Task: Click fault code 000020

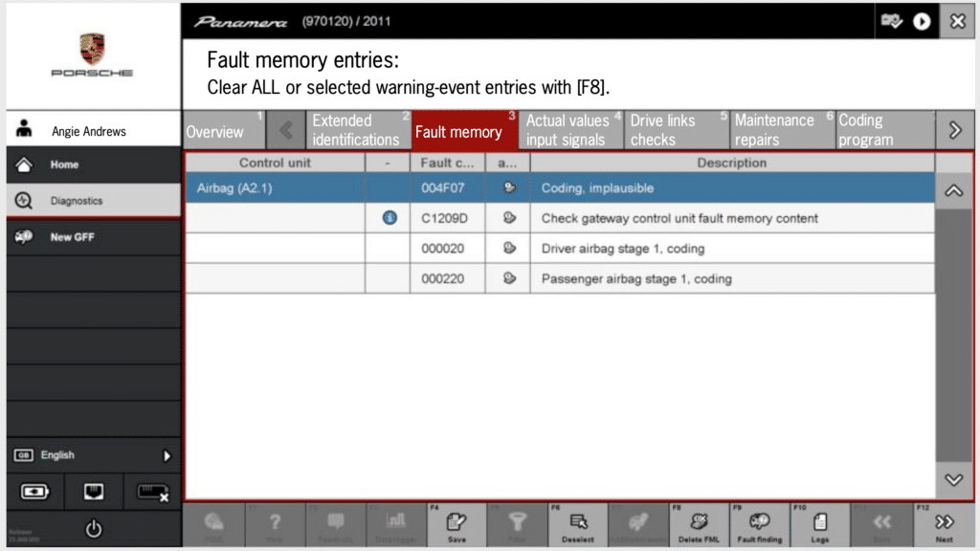Action: pos(442,249)
